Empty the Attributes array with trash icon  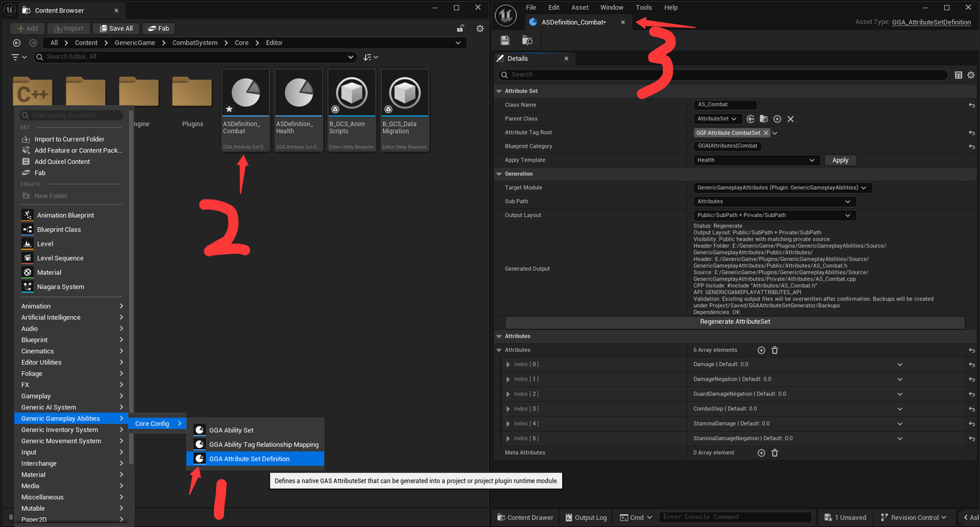(775, 350)
